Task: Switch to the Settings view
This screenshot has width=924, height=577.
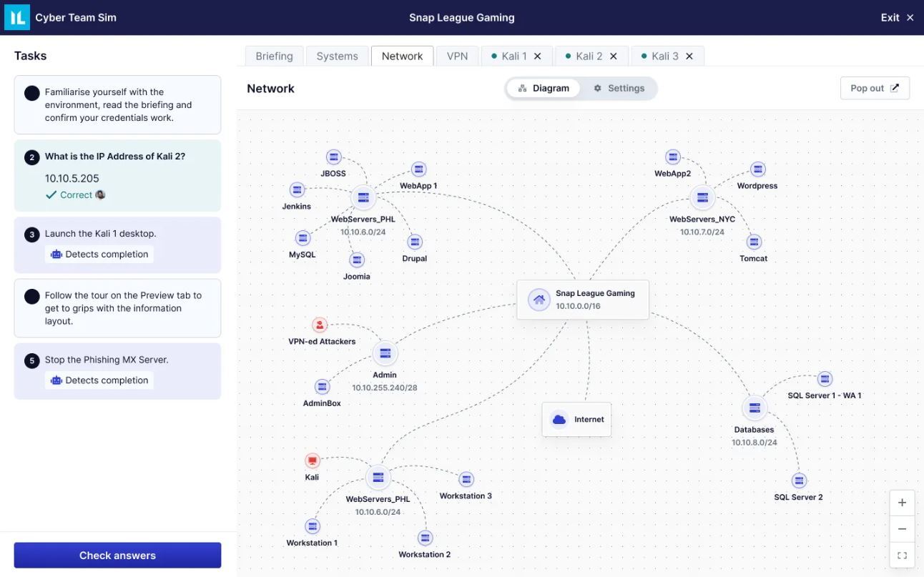Action: (x=619, y=88)
